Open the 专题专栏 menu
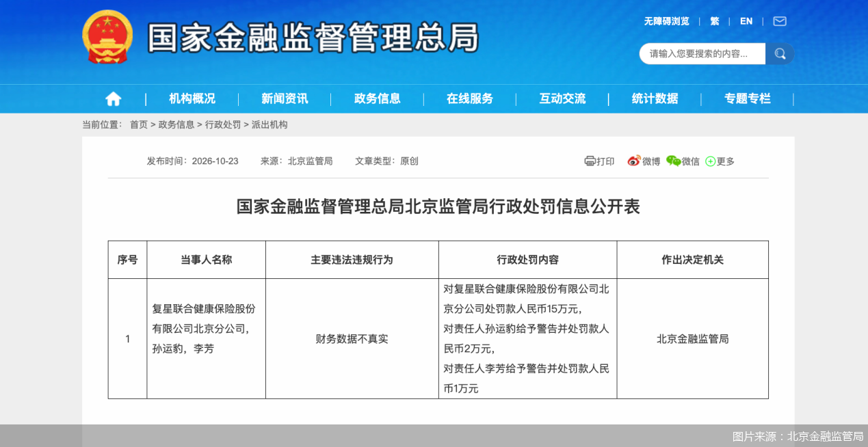The width and height of the screenshot is (868, 447). click(748, 98)
